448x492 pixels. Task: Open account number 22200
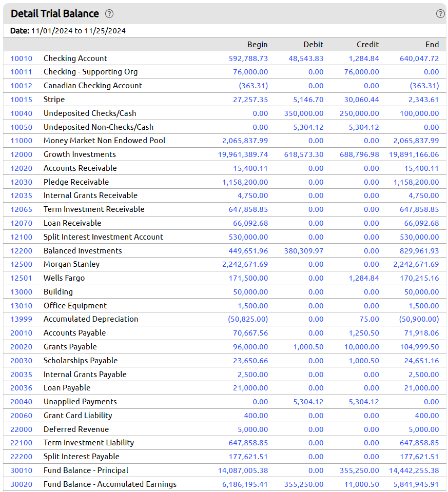tap(22, 457)
